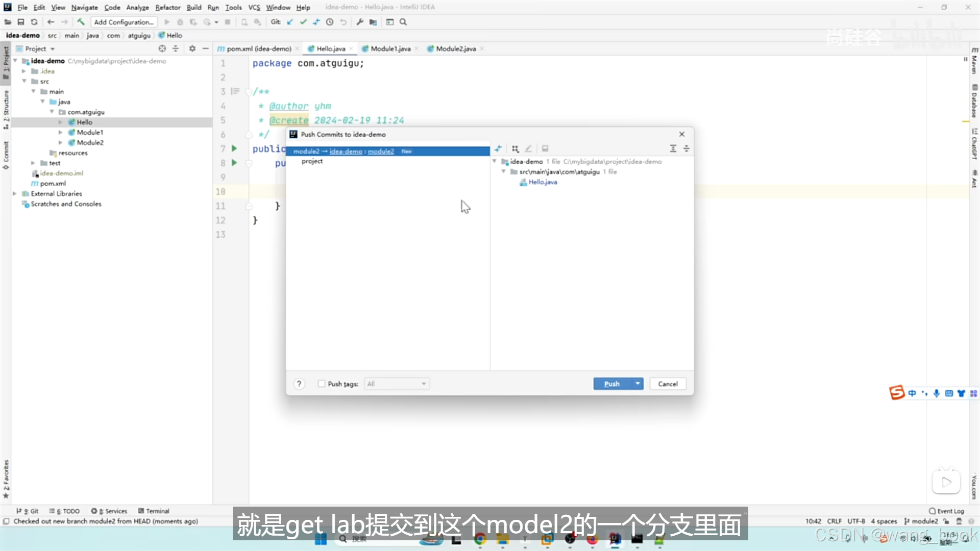Open the Push tags dropdown All
This screenshot has height=551, width=980.
pyautogui.click(x=397, y=384)
